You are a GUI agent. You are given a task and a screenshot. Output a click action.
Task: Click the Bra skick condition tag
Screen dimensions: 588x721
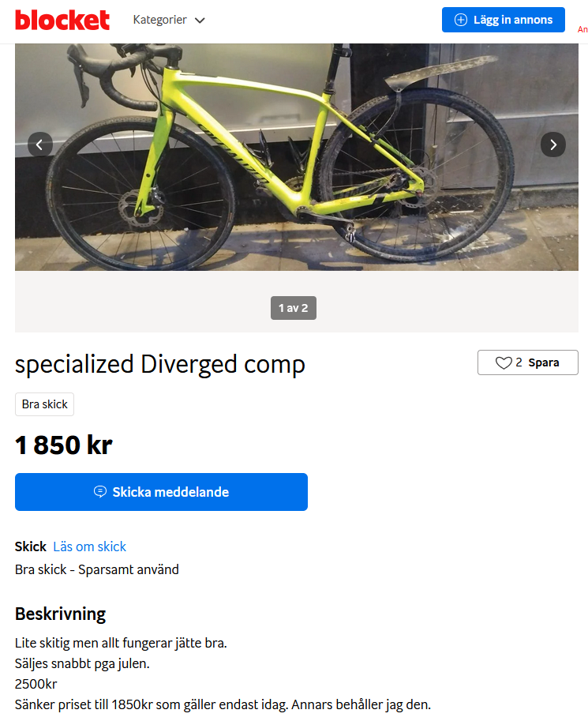[45, 404]
